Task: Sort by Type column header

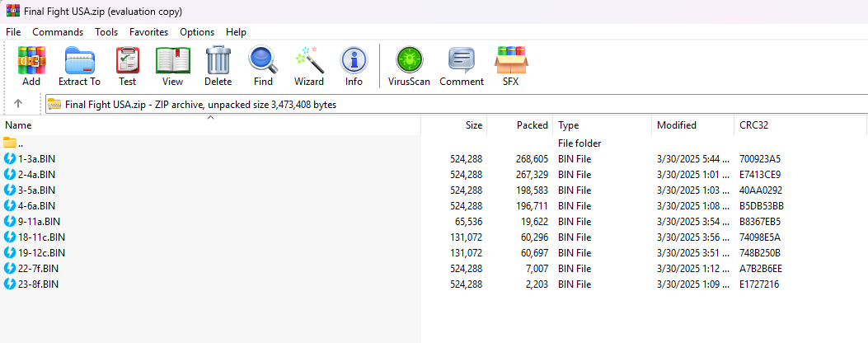Action: click(603, 125)
